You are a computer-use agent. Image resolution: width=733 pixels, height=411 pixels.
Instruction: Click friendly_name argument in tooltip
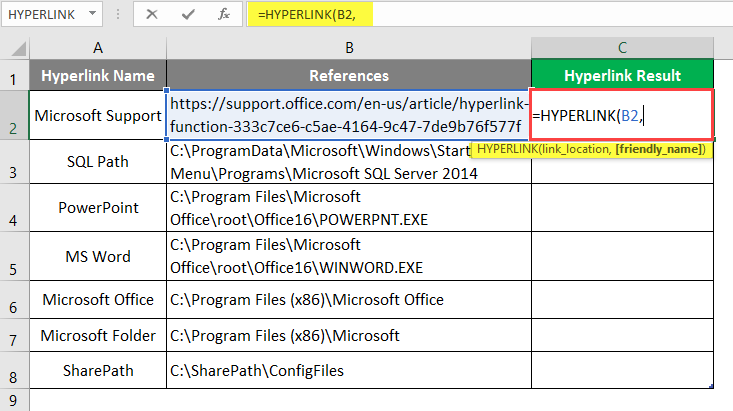pos(658,149)
